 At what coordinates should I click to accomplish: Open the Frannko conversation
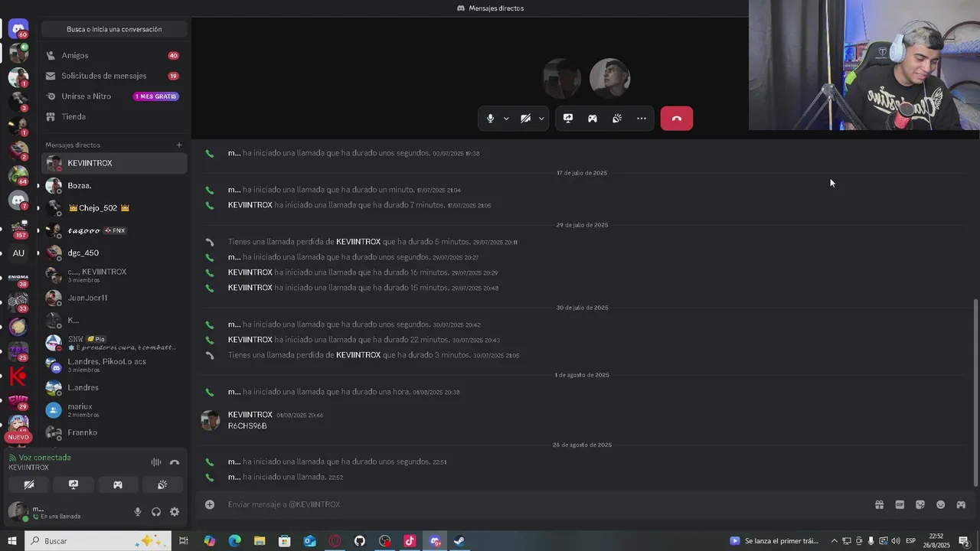114,432
